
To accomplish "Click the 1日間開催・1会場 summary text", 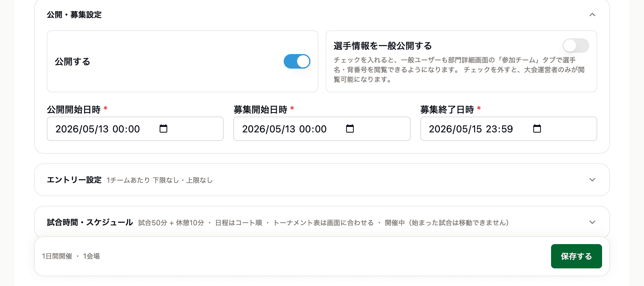I will 71,256.
